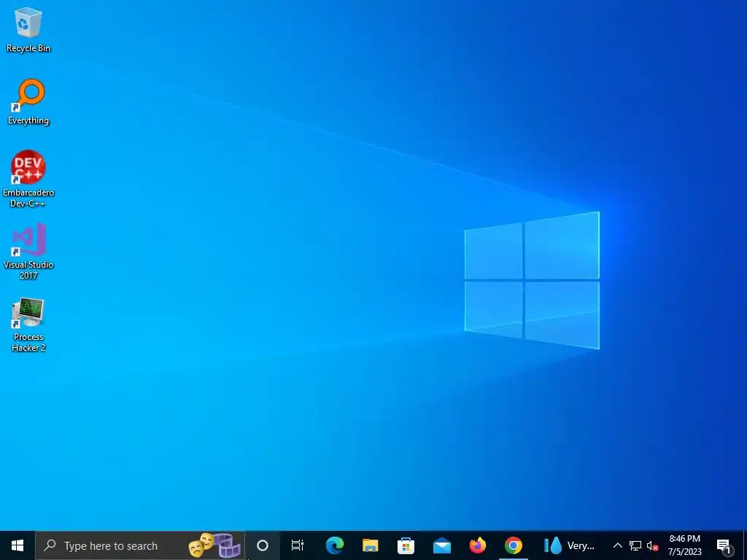Launch Microsoft Edge from the taskbar
This screenshot has height=560, width=747.
[334, 545]
